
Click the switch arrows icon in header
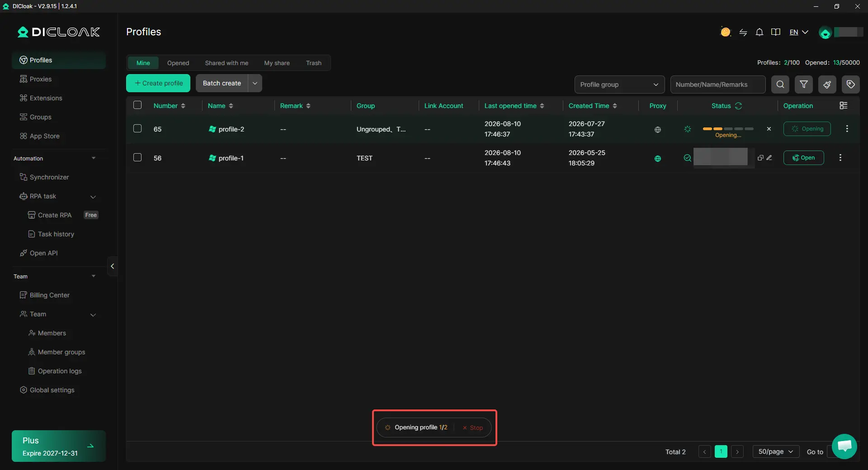(x=743, y=32)
